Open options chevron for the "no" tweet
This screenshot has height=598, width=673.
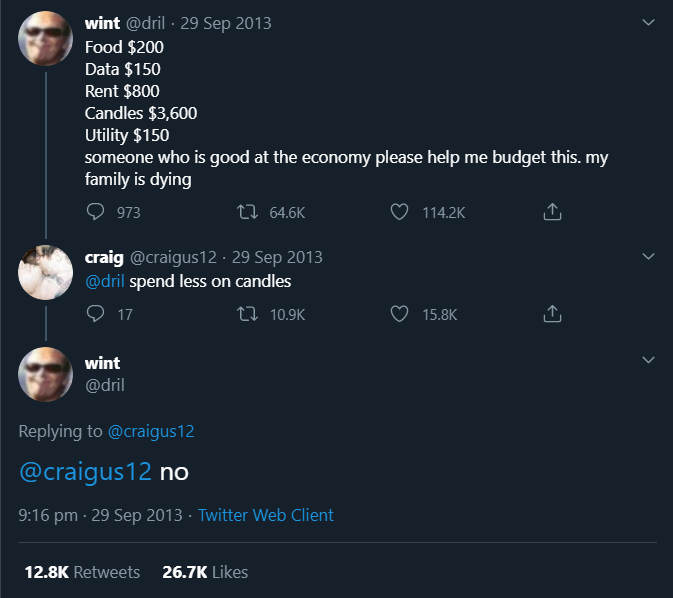pos(648,360)
